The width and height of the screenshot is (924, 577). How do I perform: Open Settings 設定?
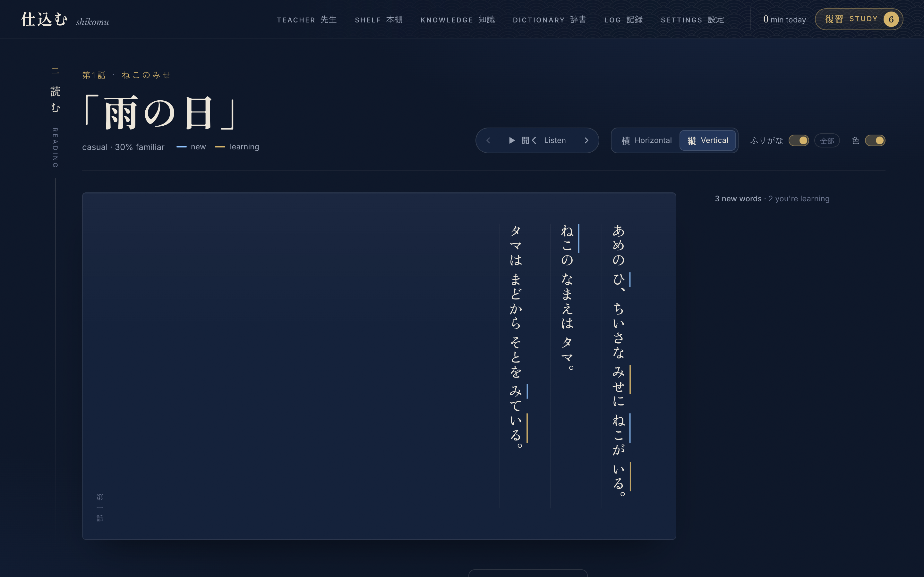click(x=692, y=20)
